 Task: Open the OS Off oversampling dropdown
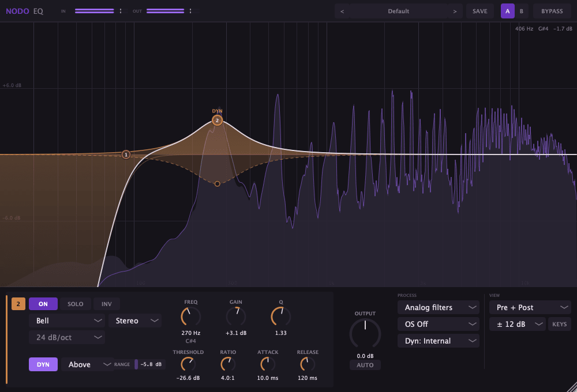click(439, 324)
